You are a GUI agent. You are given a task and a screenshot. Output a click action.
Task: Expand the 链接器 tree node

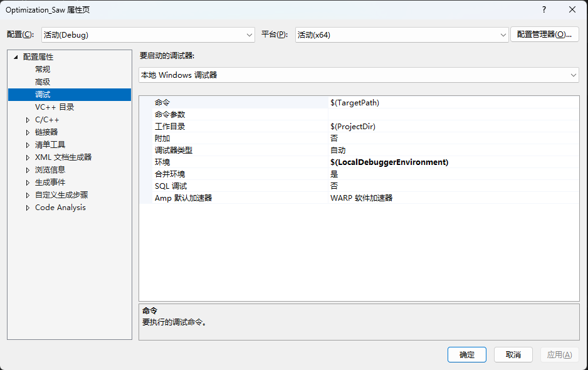(26, 132)
